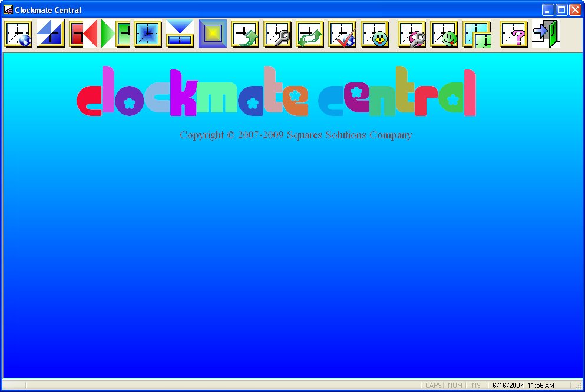Click the yellow square in blue frame icon
Screen dimensions: 585x392
click(x=213, y=34)
